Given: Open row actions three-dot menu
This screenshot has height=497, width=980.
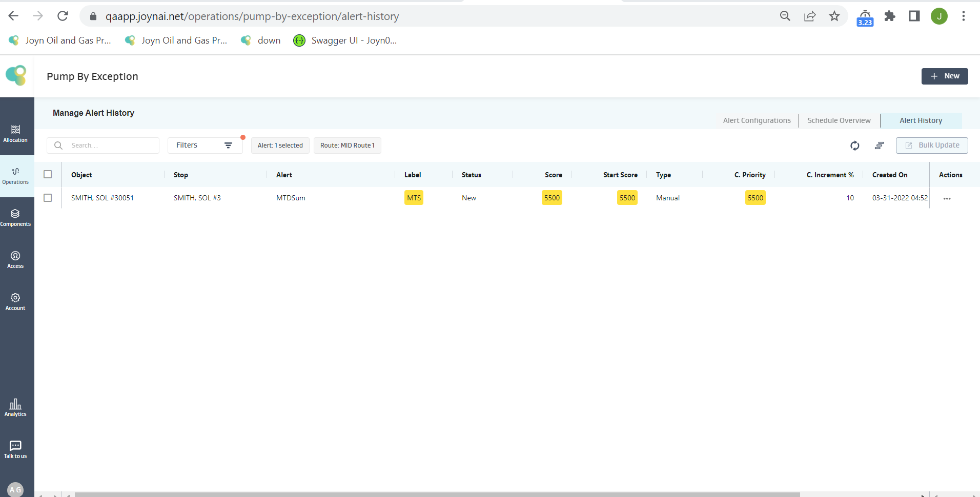Looking at the screenshot, I should pyautogui.click(x=947, y=198).
